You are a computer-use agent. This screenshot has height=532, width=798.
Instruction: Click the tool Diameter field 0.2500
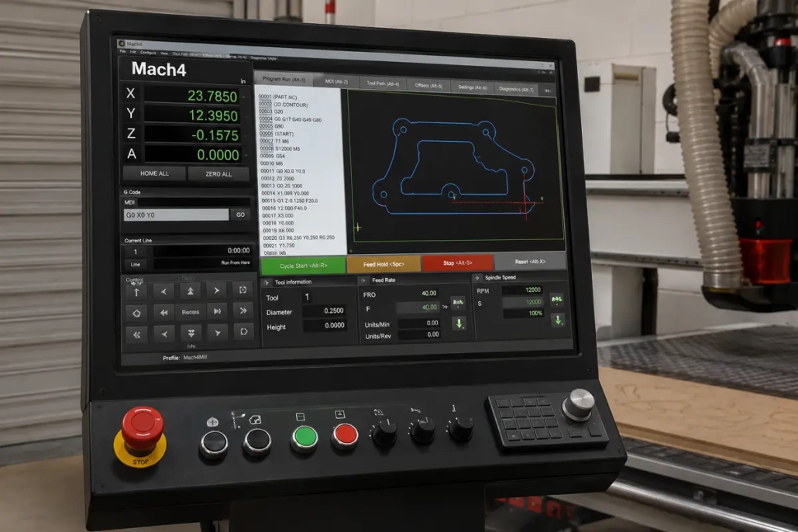(325, 311)
